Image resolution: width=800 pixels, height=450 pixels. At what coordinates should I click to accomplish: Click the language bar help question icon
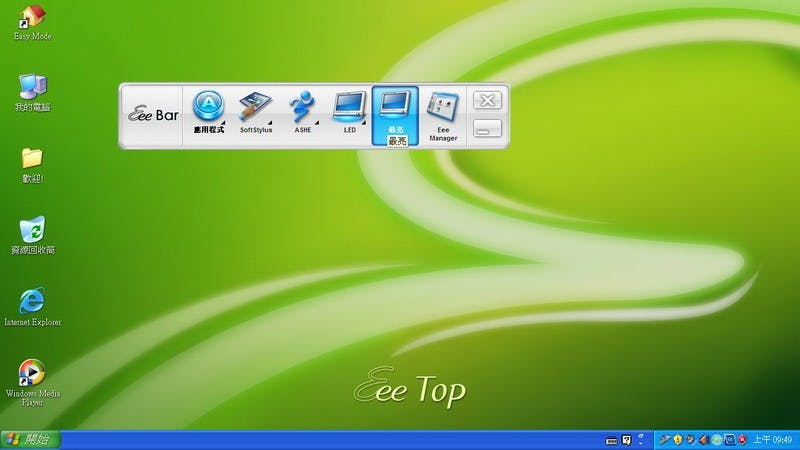[x=627, y=440]
